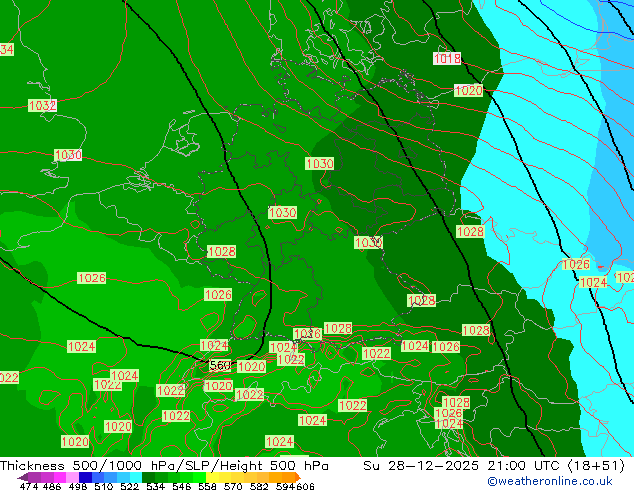Click the legend value 534
Image resolution: width=634 pixels, height=490 pixels.
(x=156, y=486)
